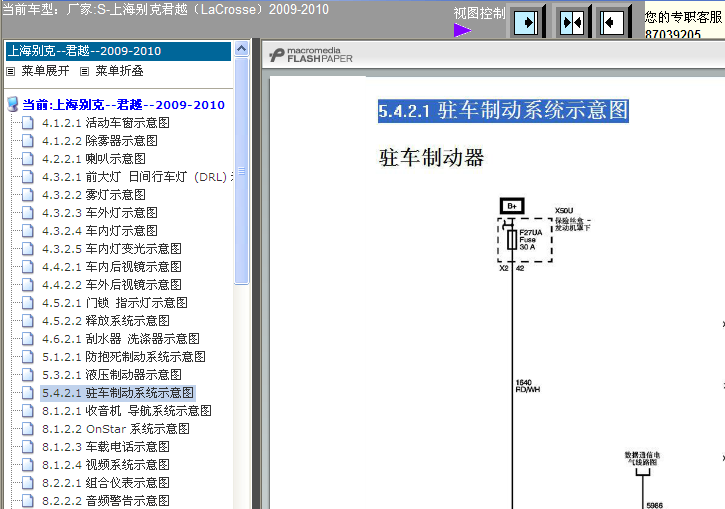725x509 pixels.
Task: Open 4.1.2.2 除雾器示意图
Action: pyautogui.click(x=99, y=141)
